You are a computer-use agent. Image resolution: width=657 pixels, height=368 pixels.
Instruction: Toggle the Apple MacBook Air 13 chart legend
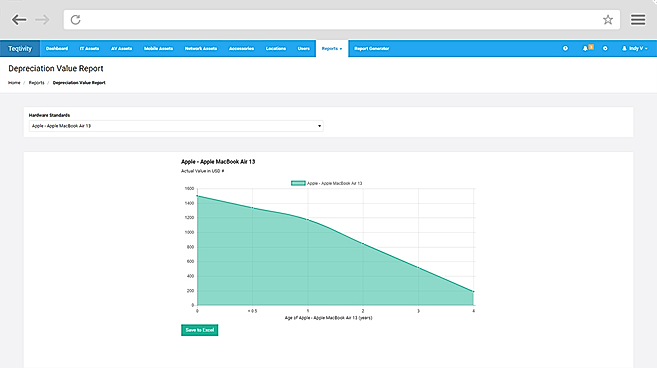pyautogui.click(x=327, y=183)
